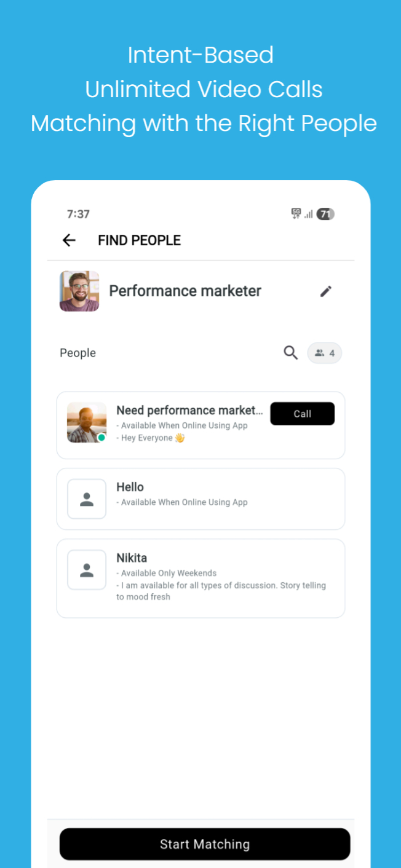Click the default avatar icon on Hello's card
This screenshot has height=868, width=401.
tap(86, 499)
